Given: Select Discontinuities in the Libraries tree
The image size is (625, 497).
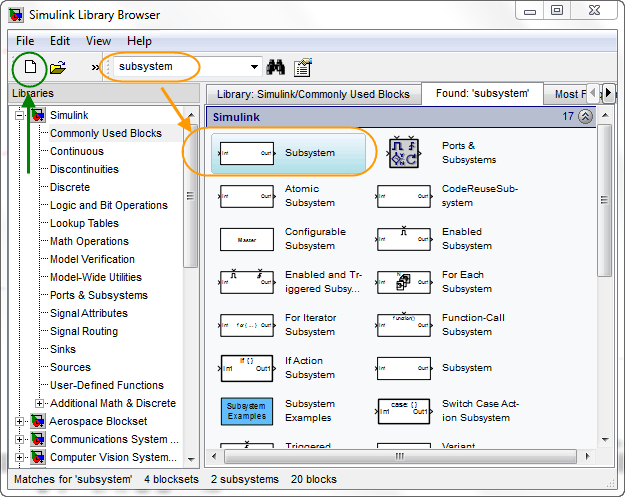Looking at the screenshot, I should click(84, 169).
